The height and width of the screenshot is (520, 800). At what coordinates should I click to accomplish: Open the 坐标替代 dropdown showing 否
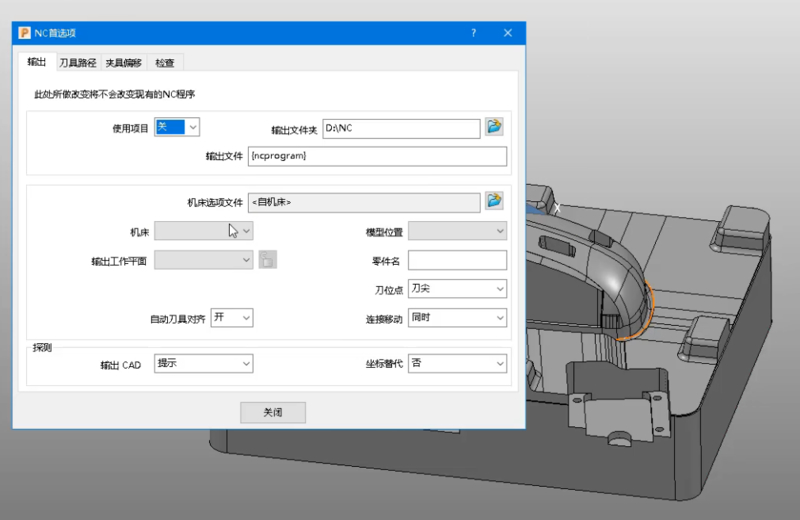457,363
